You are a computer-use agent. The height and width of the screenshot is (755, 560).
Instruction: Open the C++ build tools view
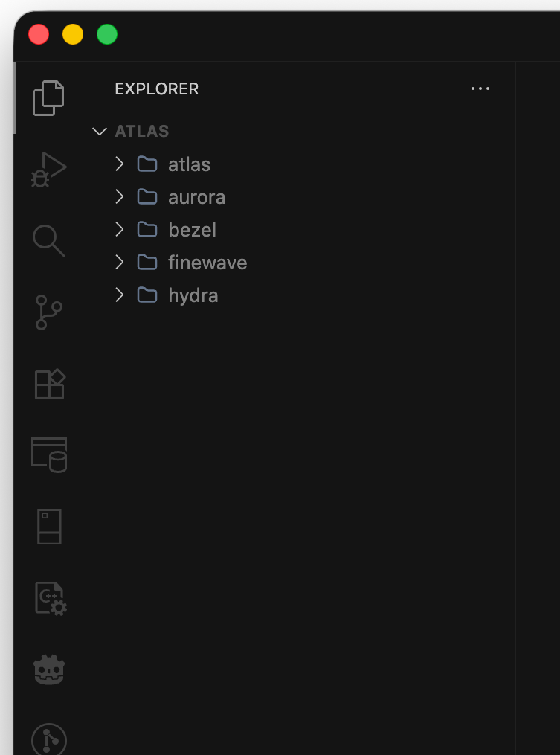tap(48, 598)
